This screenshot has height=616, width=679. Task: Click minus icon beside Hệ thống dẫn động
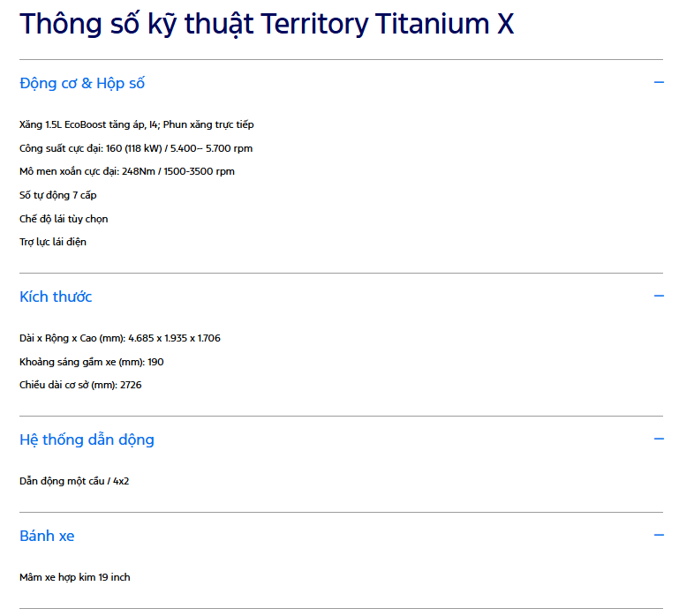click(x=658, y=439)
